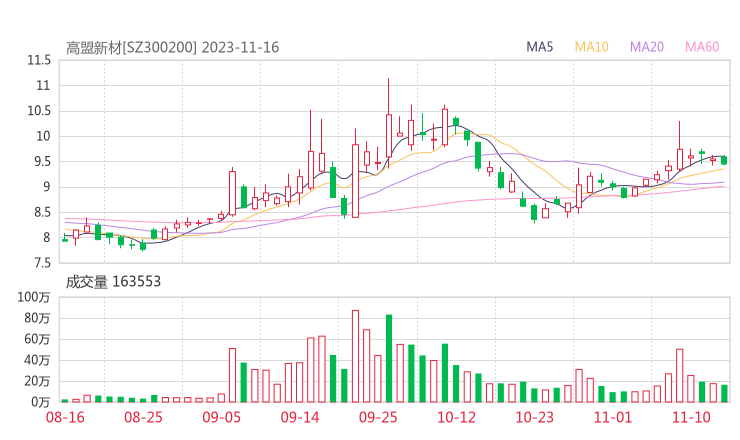Click the 09-25 date axis label
Viewport: 740px width, 440px height.
[378, 417]
